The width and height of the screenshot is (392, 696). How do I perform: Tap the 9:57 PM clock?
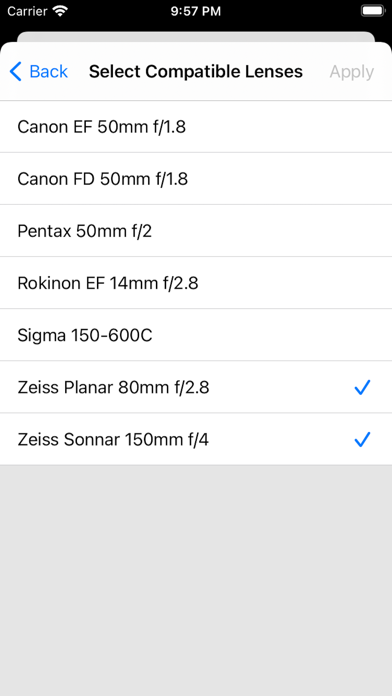[196, 12]
